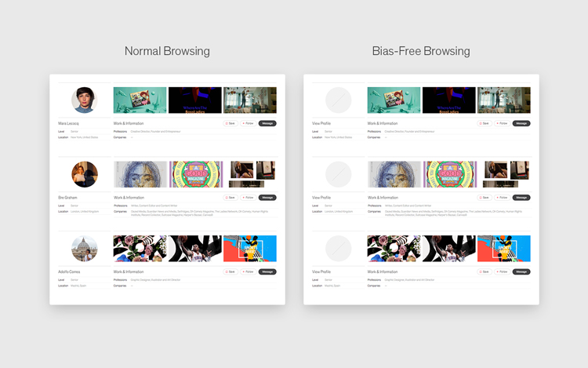Open red and blue sports poster thumbnail in Bias-Free Browsing
Image resolution: width=588 pixels, height=368 pixels.
tap(504, 249)
